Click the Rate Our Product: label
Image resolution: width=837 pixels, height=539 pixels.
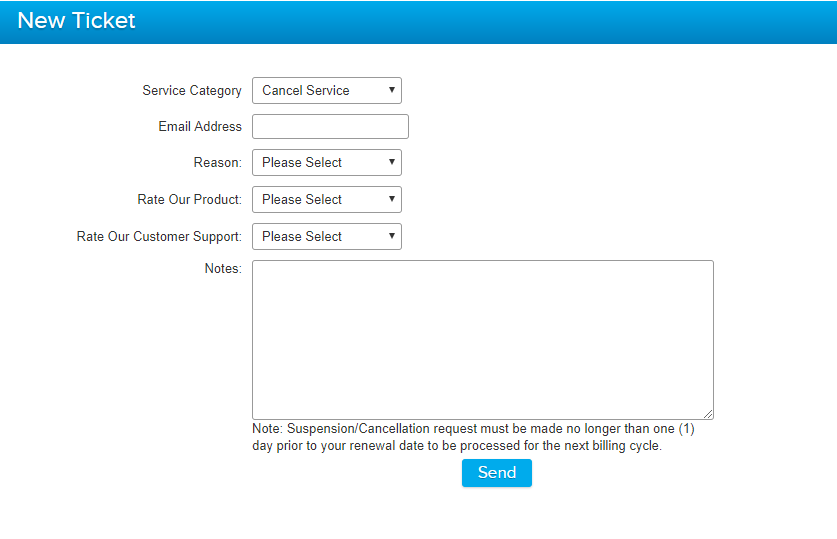tap(189, 199)
